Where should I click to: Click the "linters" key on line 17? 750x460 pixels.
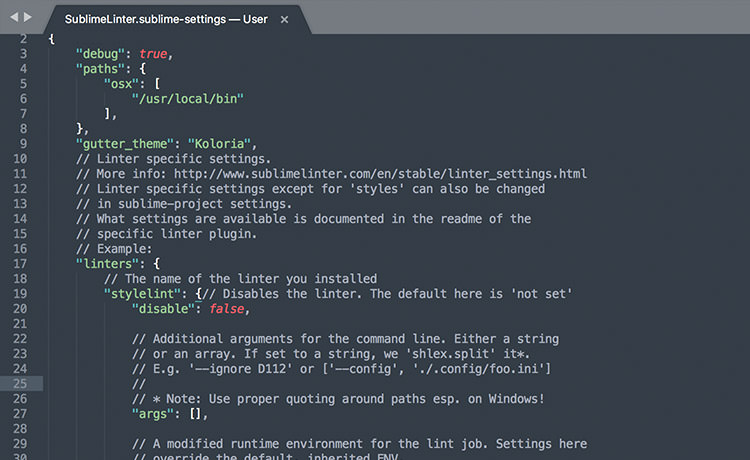(110, 264)
